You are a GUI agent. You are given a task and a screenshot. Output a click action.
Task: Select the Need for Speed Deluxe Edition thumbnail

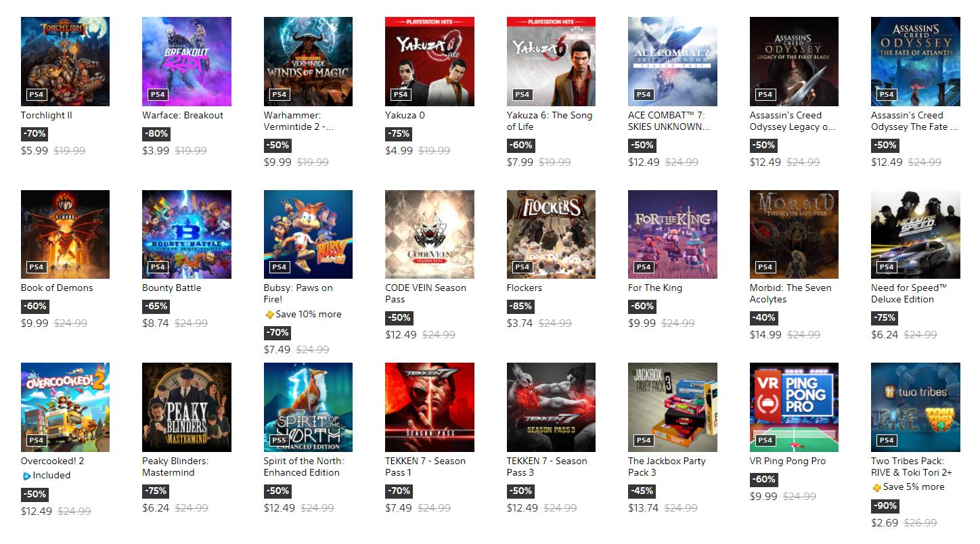(x=915, y=234)
